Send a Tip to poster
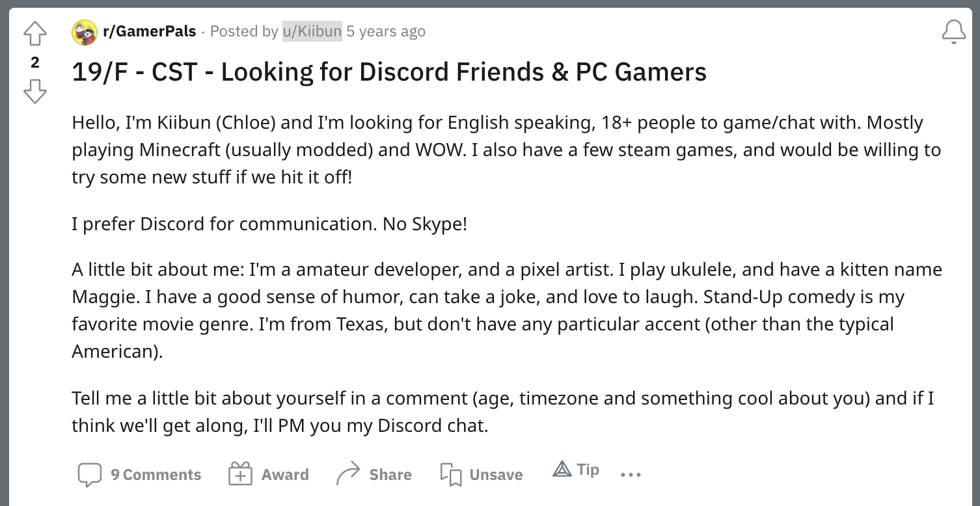This screenshot has height=506, width=980. pos(588,470)
